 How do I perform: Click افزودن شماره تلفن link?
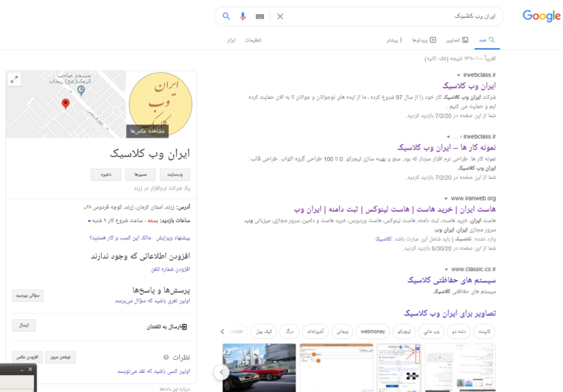170,269
